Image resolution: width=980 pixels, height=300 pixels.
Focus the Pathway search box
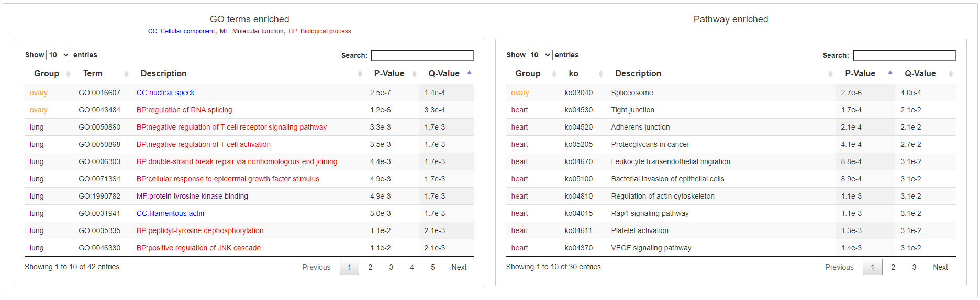904,55
